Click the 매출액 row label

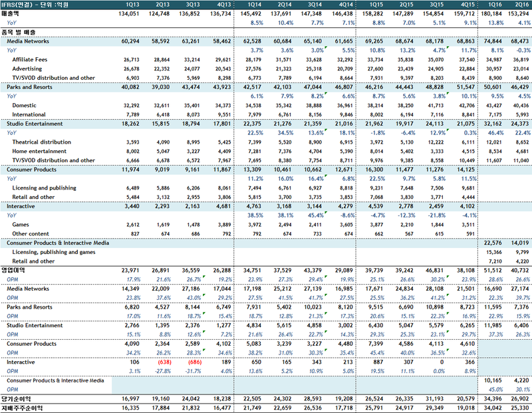(x=11, y=13)
